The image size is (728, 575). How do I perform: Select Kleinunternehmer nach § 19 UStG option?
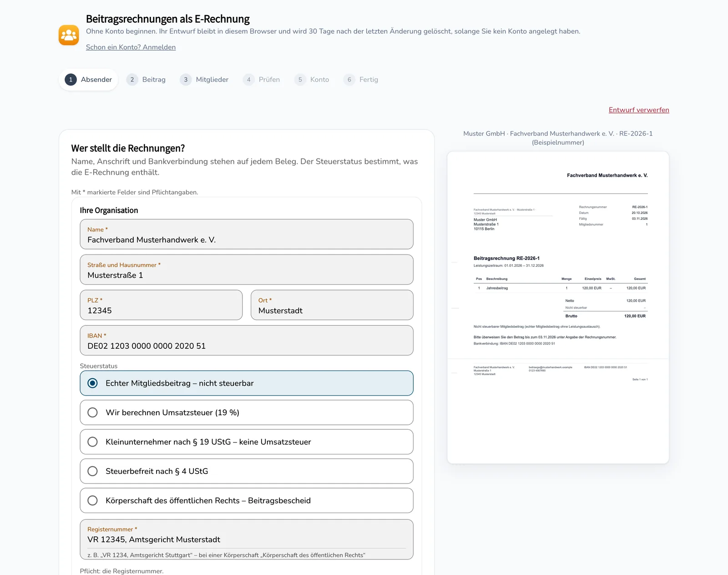point(247,442)
